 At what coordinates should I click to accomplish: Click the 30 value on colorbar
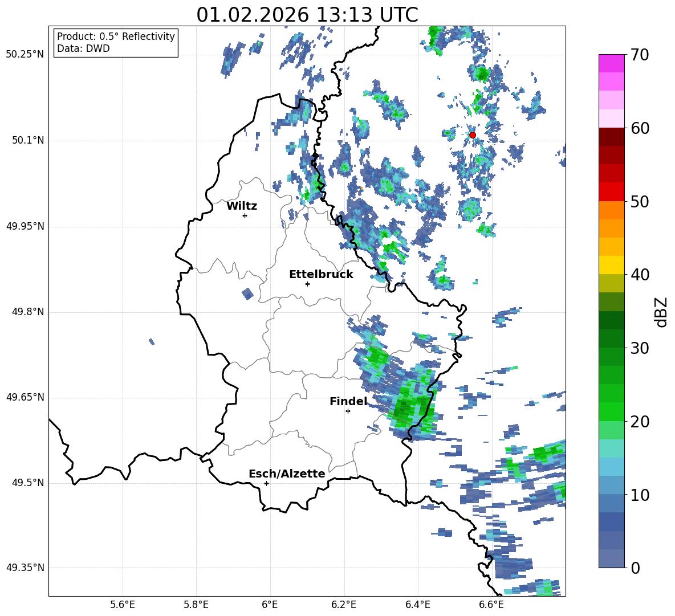point(640,348)
